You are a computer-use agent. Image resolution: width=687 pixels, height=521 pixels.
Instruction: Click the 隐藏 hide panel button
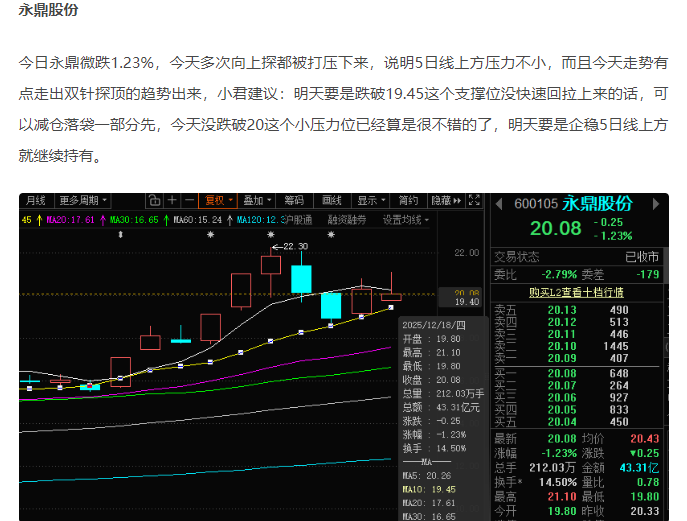(446, 201)
